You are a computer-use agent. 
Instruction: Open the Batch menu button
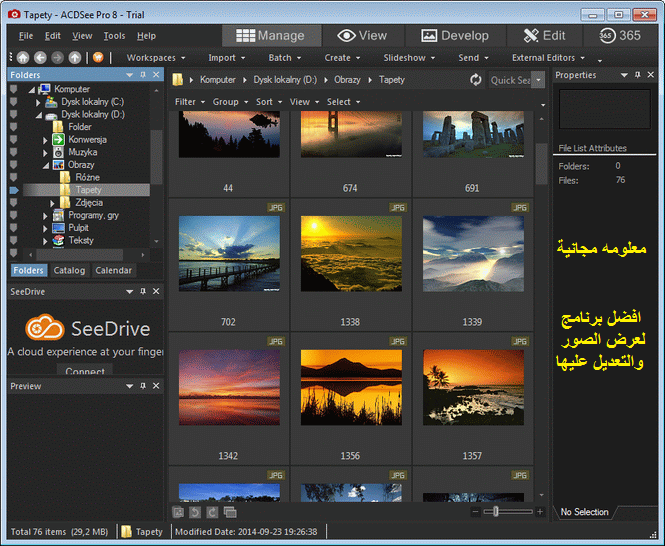285,58
